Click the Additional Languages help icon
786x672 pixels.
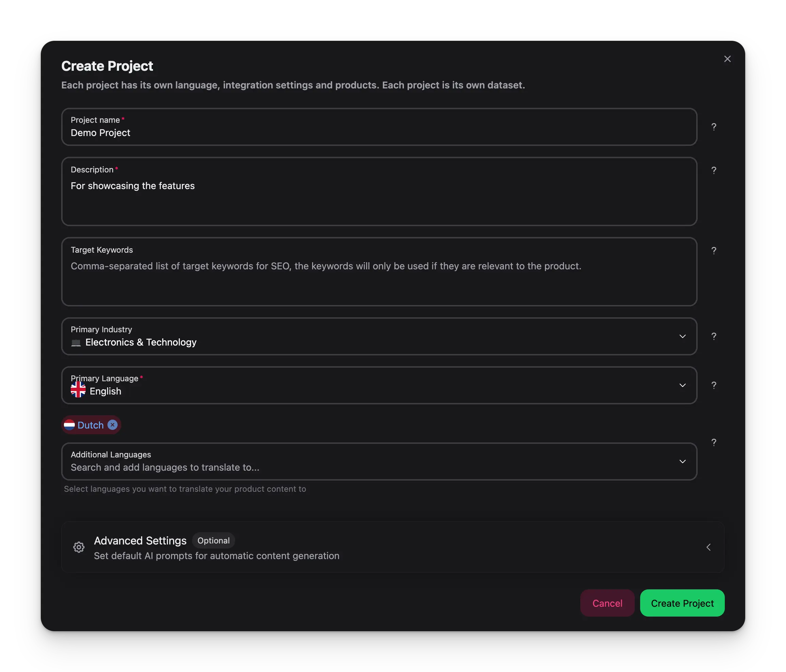coord(714,442)
